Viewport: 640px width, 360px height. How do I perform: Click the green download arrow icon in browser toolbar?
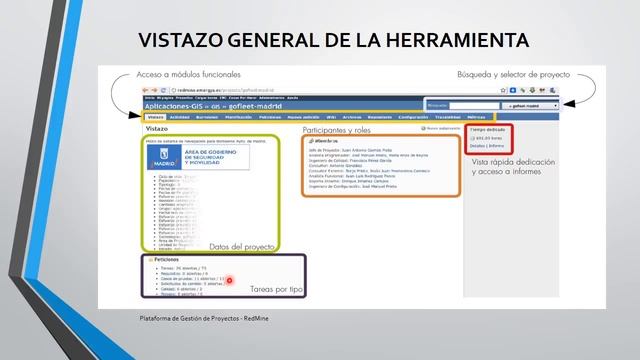pos(533,90)
